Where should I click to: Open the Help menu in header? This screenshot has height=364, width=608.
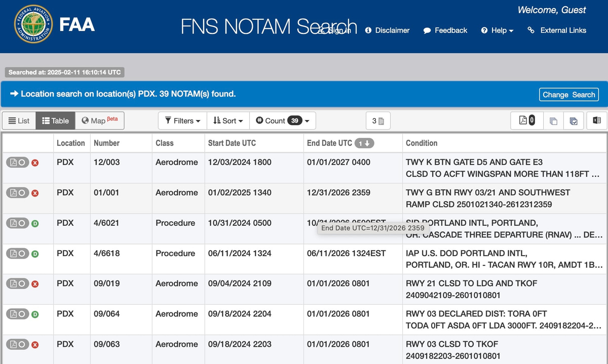click(x=497, y=30)
